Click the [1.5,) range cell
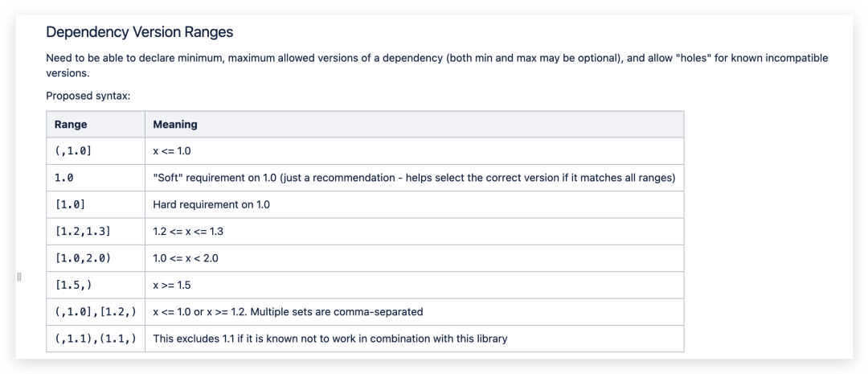Screen dimensions: 868x374 point(96,285)
